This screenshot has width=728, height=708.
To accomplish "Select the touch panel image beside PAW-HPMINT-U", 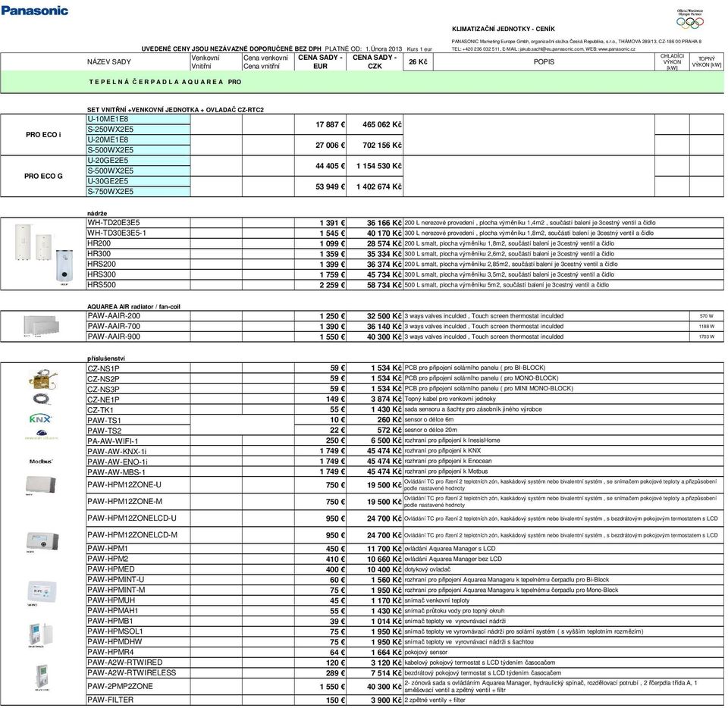I will (x=42, y=592).
